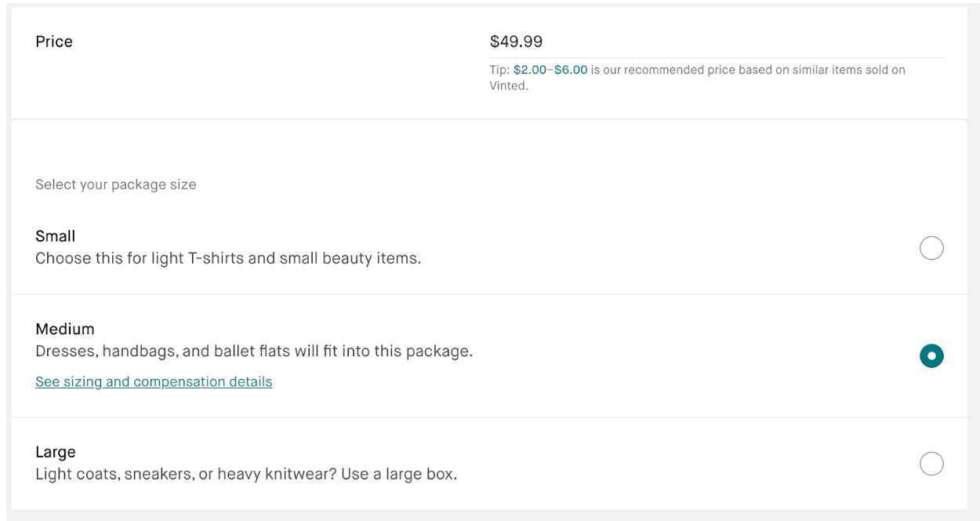
Task: Click the Large package option row
Action: 470,463
